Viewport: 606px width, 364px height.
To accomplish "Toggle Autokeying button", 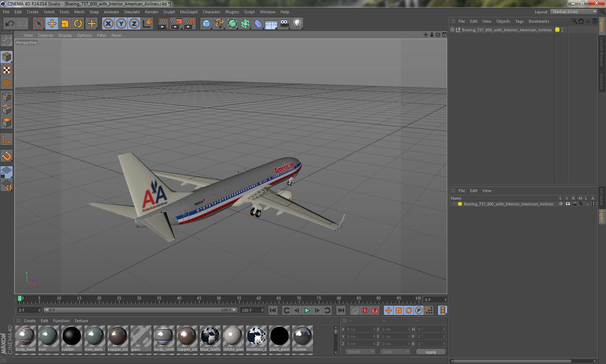I will pos(365,310).
